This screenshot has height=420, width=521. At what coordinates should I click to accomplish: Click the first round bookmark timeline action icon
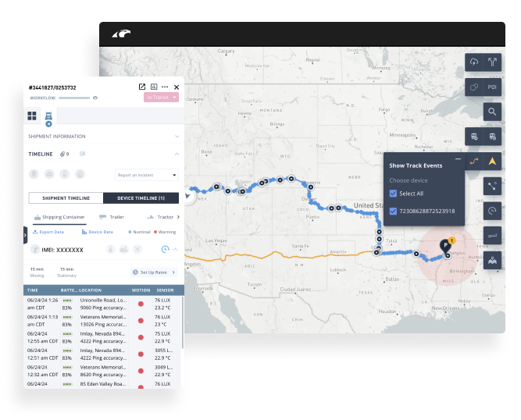point(34,174)
